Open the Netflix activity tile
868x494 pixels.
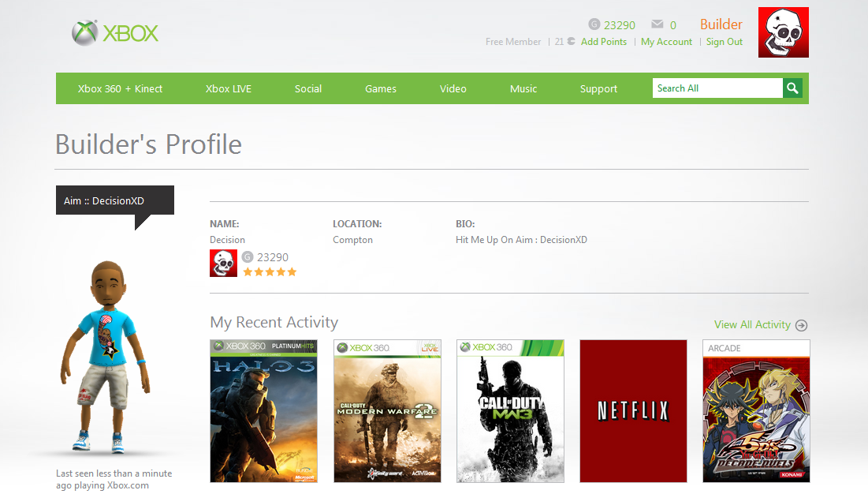633,411
